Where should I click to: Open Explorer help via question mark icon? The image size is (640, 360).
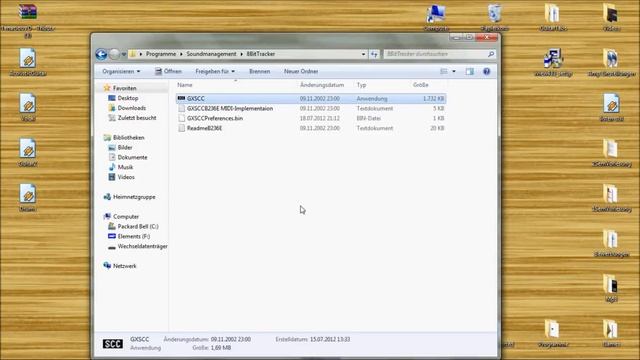[x=487, y=71]
